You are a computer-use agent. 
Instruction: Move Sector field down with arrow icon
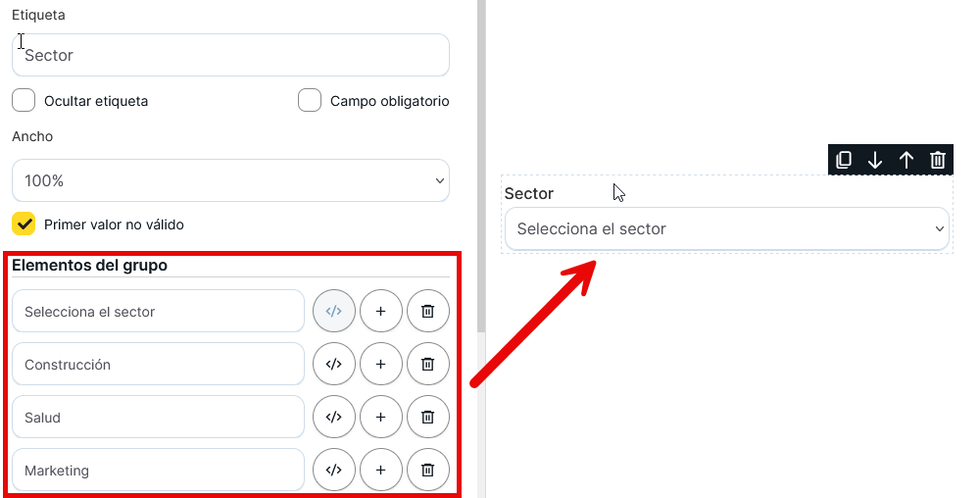(875, 160)
